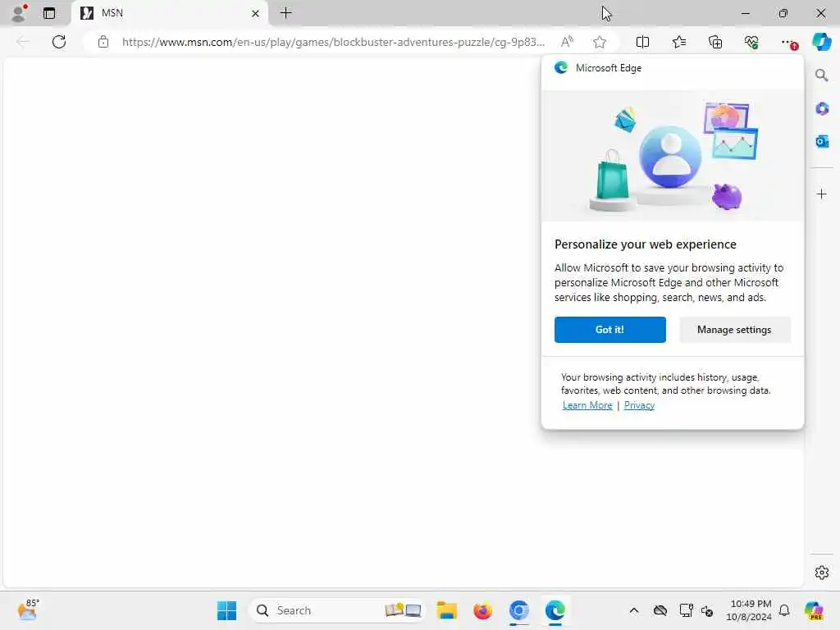Open sidebar Search icon
Screen dimensions: 840x630
(822, 75)
